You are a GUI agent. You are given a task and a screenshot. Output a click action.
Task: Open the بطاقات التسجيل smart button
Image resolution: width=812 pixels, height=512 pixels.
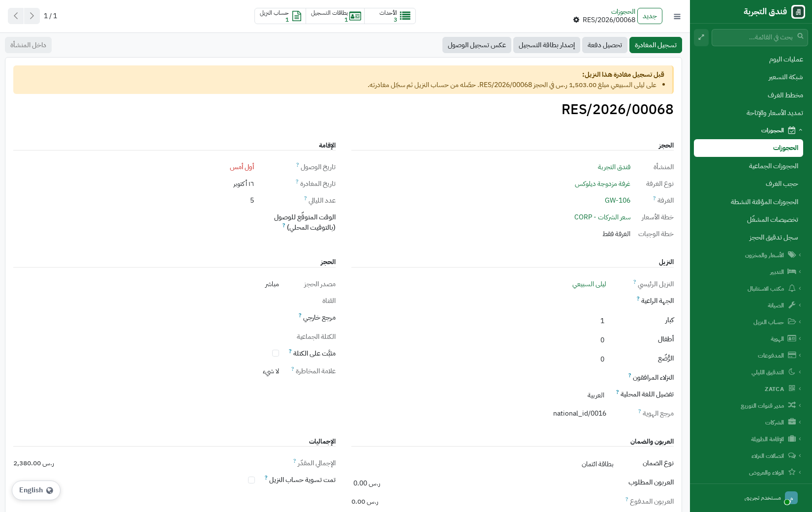(335, 16)
